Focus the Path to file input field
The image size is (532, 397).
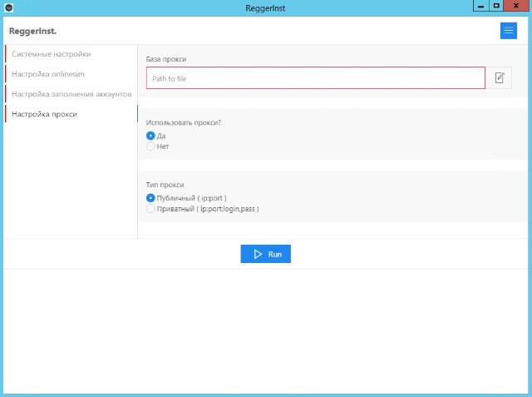(x=315, y=78)
